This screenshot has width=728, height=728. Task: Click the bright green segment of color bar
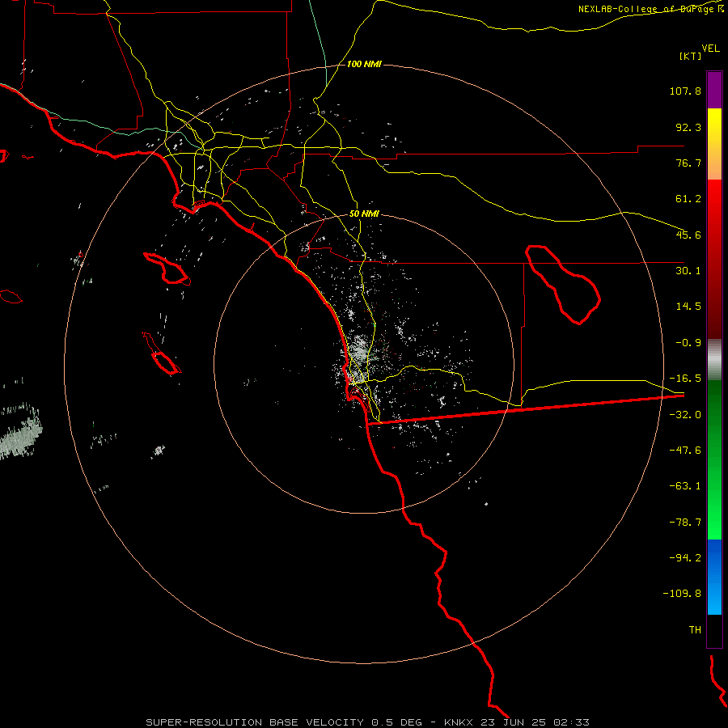click(x=714, y=459)
